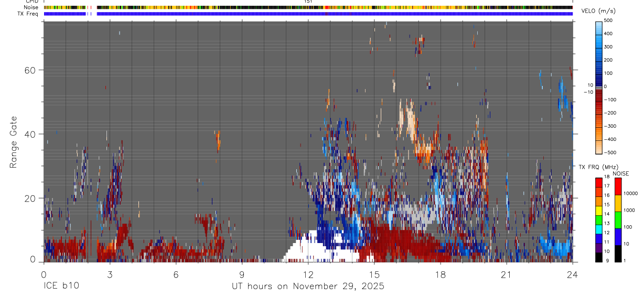
Task: Click the 'NOISE' legend title
Action: tap(620, 173)
